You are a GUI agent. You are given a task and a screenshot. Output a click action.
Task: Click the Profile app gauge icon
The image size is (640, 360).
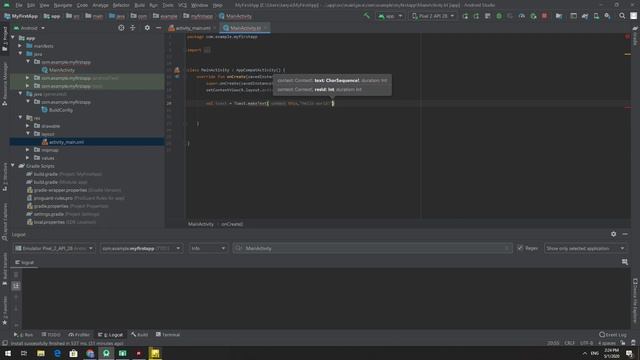click(x=522, y=16)
